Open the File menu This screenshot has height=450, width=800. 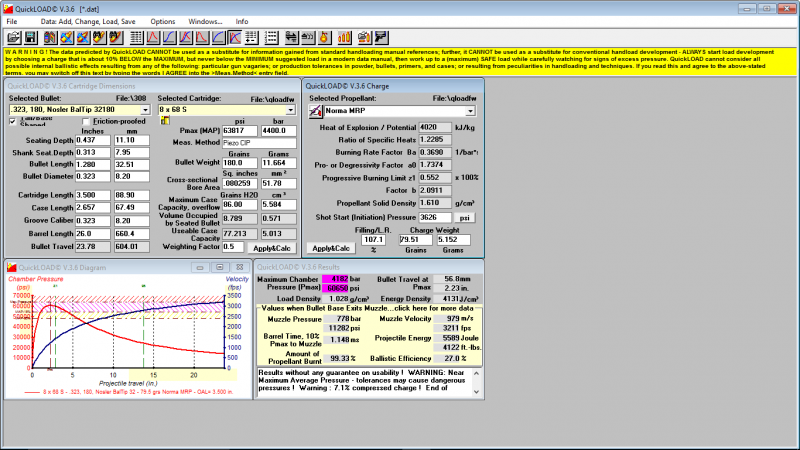[12, 21]
